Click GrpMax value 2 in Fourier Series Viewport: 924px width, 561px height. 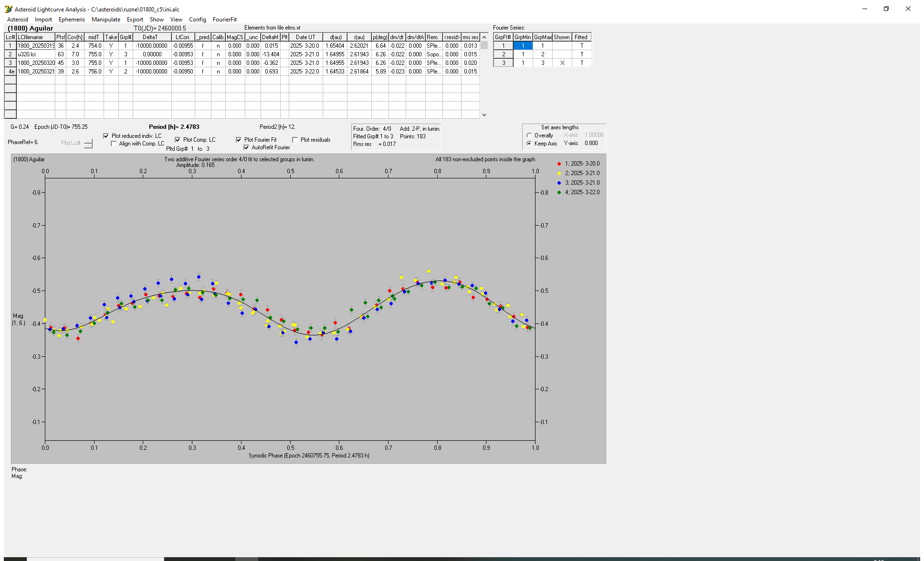click(x=543, y=54)
